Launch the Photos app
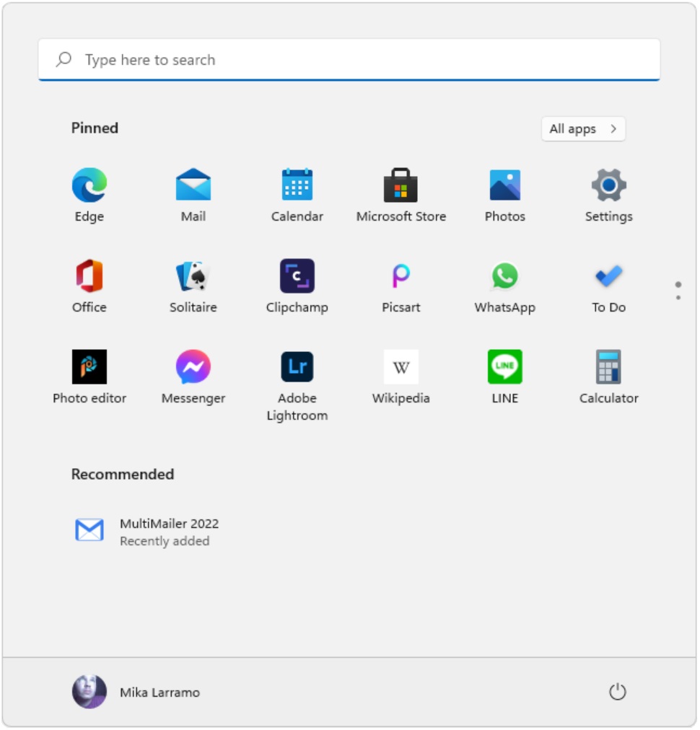Image resolution: width=700 pixels, height=730 pixels. pos(505,185)
